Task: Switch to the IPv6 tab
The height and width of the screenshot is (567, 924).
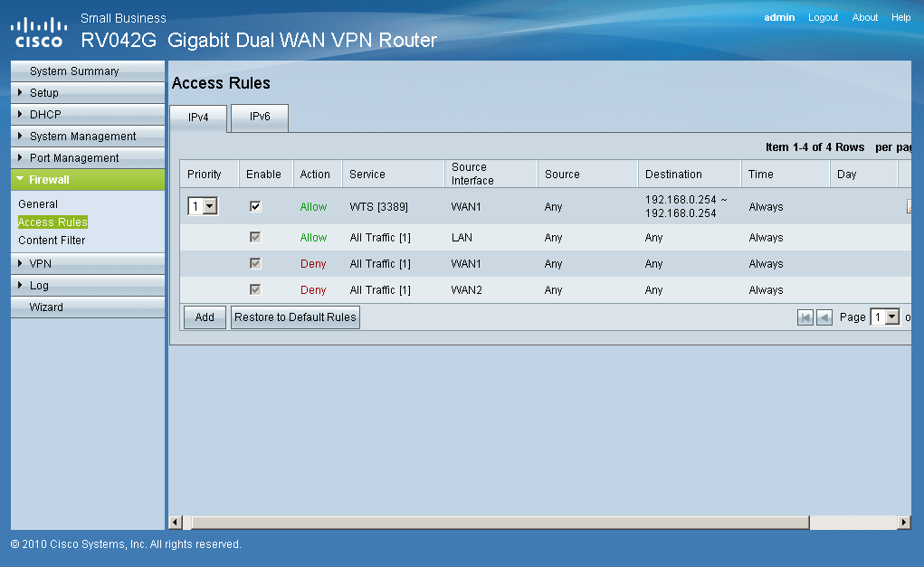Action: [260, 118]
